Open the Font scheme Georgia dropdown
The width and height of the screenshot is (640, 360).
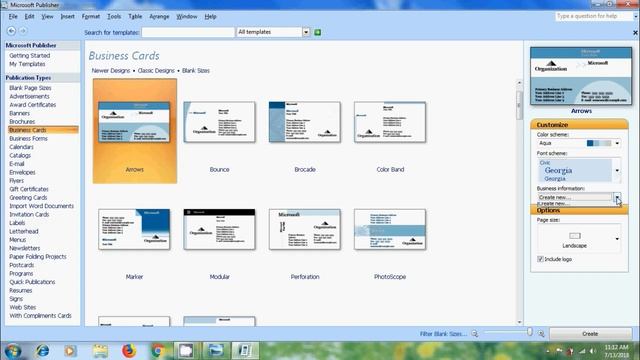point(617,171)
